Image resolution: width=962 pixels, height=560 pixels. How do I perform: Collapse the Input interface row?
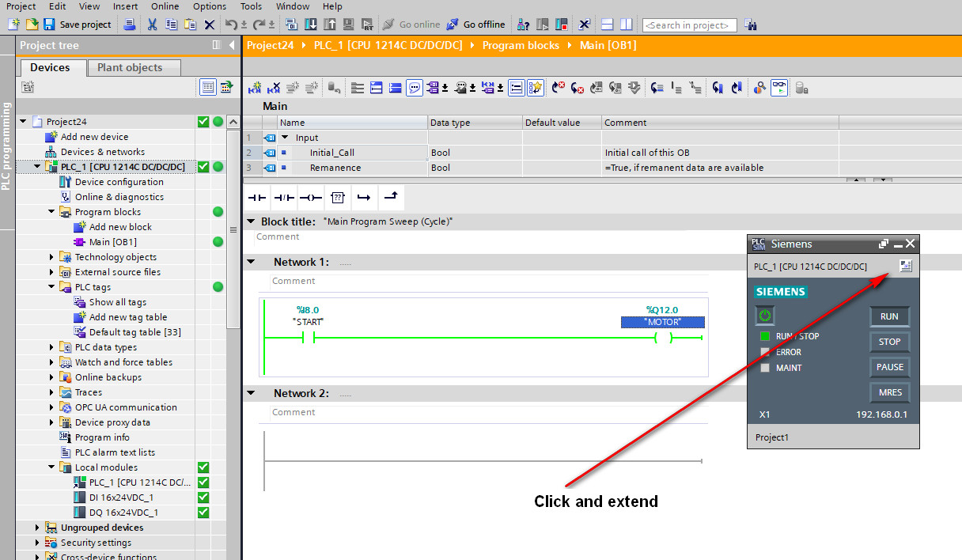pyautogui.click(x=285, y=138)
